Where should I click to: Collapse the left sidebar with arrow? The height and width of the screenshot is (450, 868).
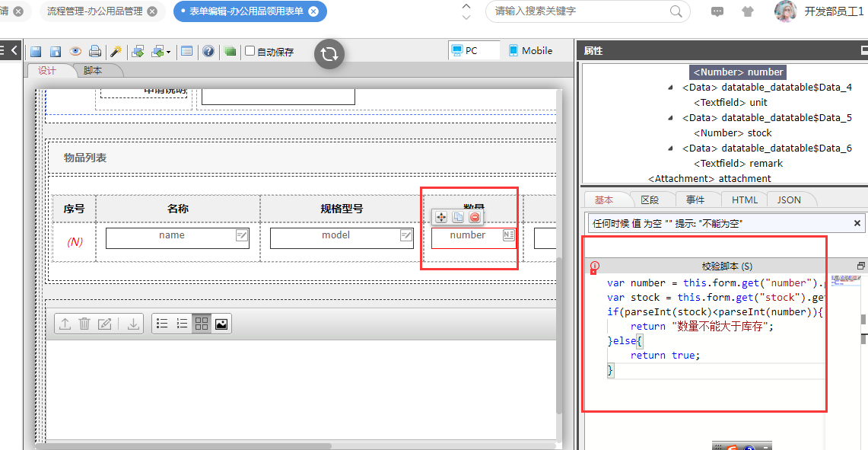tap(15, 50)
